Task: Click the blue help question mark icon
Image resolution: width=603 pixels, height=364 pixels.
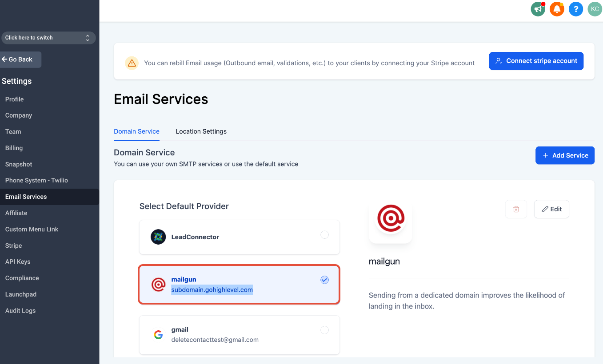Action: coord(576,9)
